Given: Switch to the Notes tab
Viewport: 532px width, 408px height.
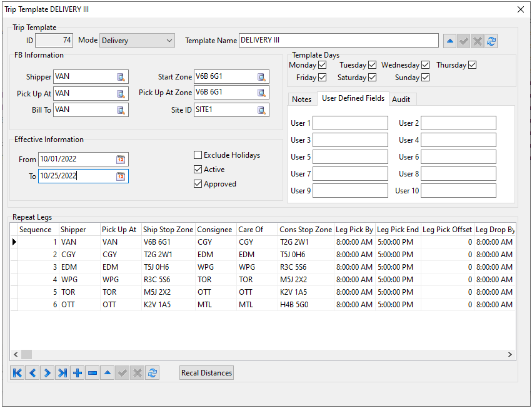Looking at the screenshot, I should coord(301,99).
